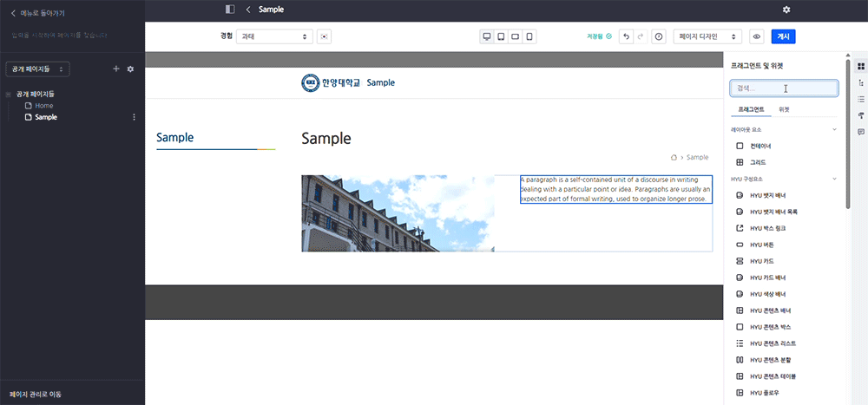
Task: Click the blue 게시 publish button
Action: [783, 36]
